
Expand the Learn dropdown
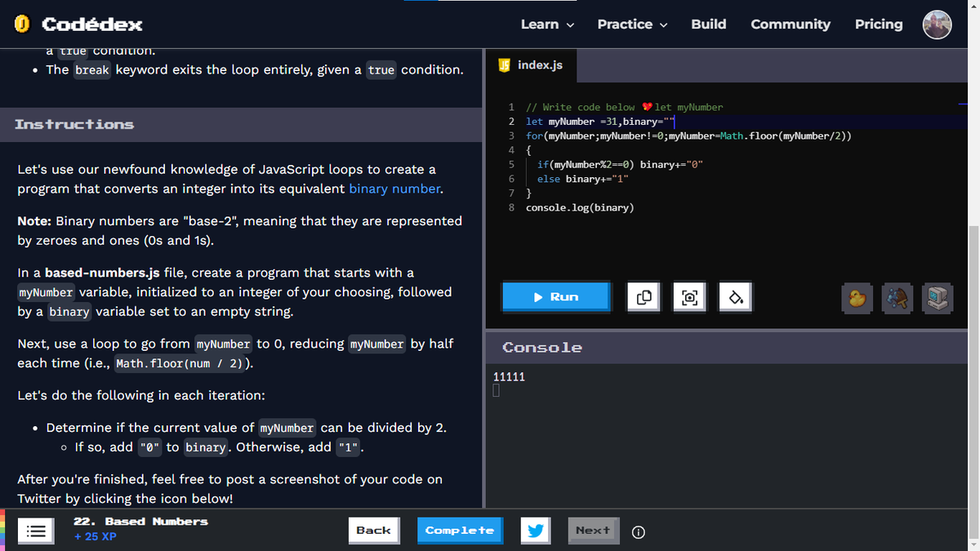(547, 24)
